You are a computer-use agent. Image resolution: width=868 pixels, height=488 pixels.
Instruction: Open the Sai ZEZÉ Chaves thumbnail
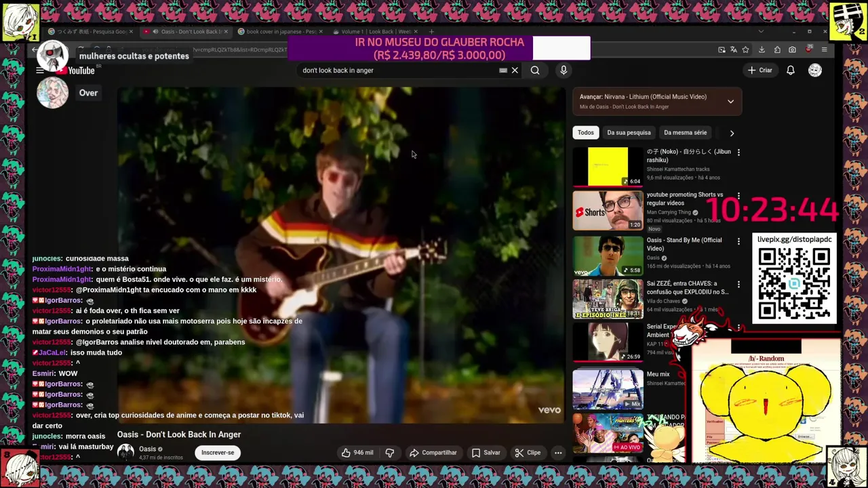608,299
